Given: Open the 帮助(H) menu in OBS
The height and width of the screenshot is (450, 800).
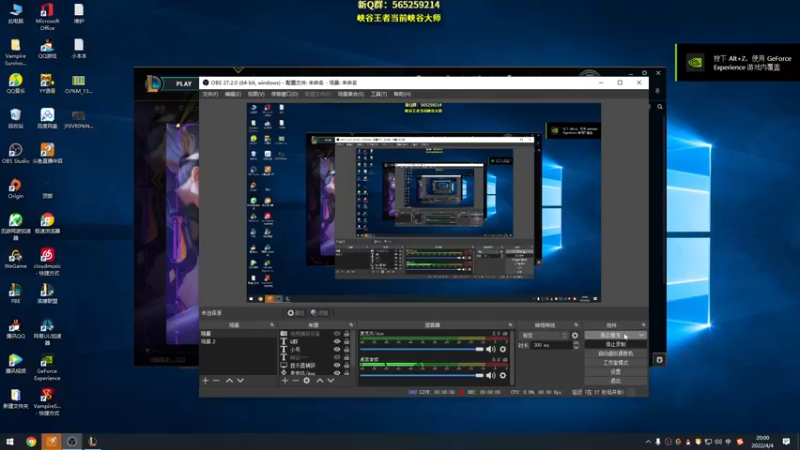Looking at the screenshot, I should click(402, 94).
